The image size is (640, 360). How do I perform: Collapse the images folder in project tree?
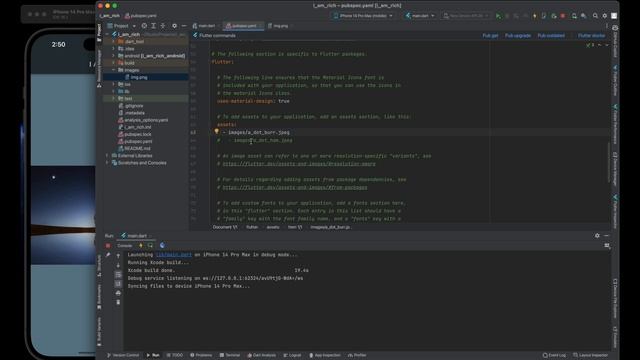click(x=113, y=70)
